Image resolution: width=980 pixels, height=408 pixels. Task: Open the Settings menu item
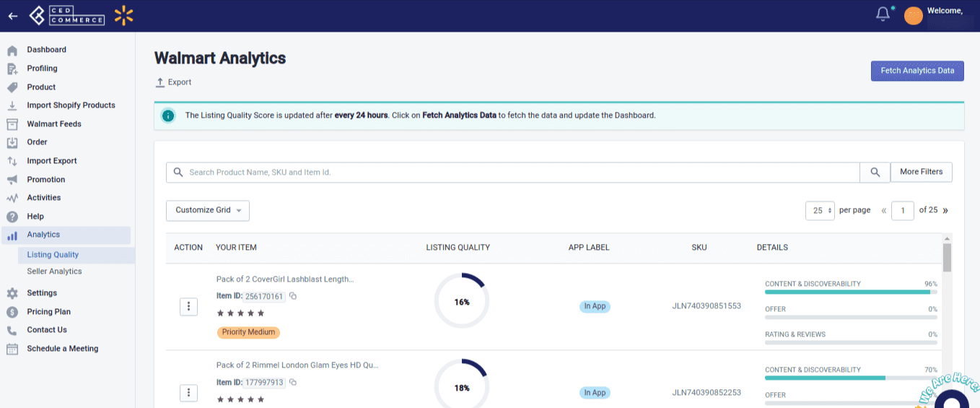pos(42,293)
